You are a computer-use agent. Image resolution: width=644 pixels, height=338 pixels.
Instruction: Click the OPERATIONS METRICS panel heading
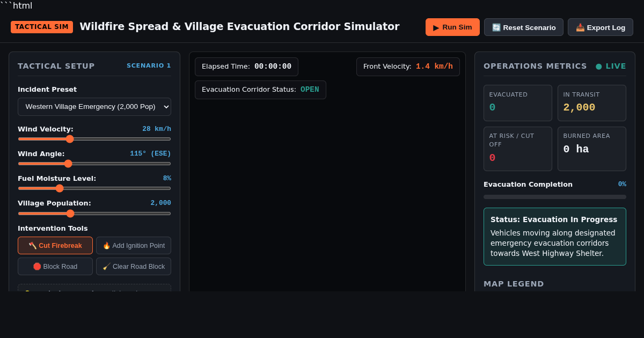[535, 66]
